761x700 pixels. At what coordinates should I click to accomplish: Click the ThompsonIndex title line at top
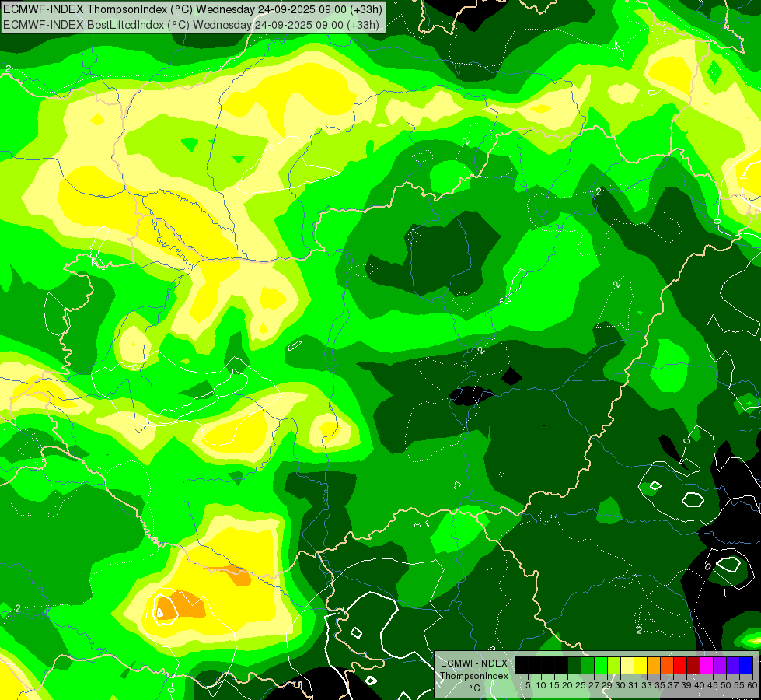[193, 9]
